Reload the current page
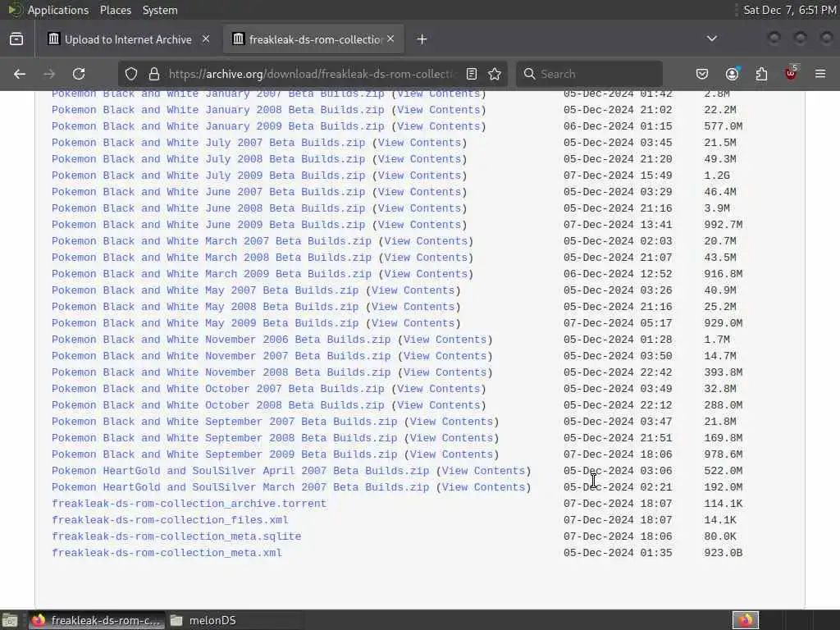 tap(79, 74)
